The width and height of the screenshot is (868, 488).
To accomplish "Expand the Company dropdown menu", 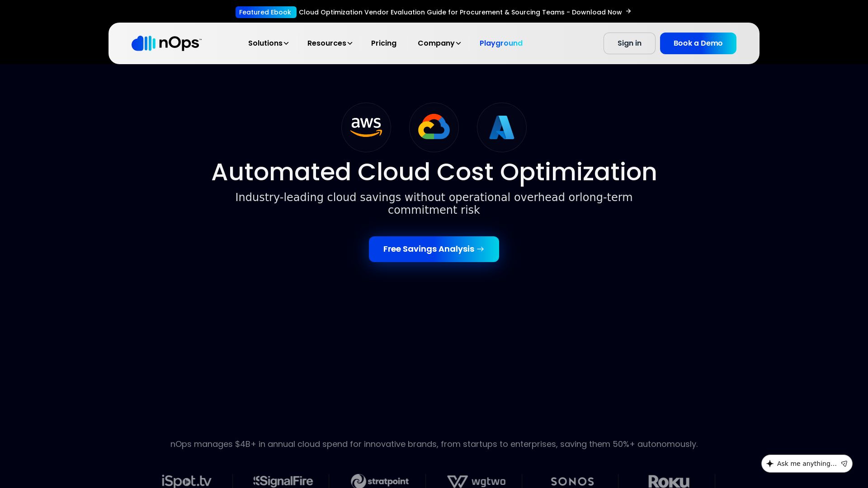I will [439, 43].
